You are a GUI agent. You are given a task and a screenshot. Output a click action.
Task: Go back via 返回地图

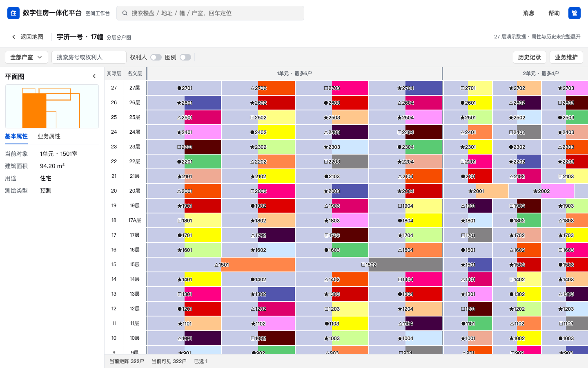(27, 37)
